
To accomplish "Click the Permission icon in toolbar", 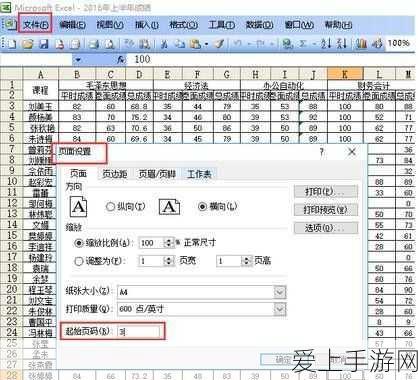I will click(60, 44).
